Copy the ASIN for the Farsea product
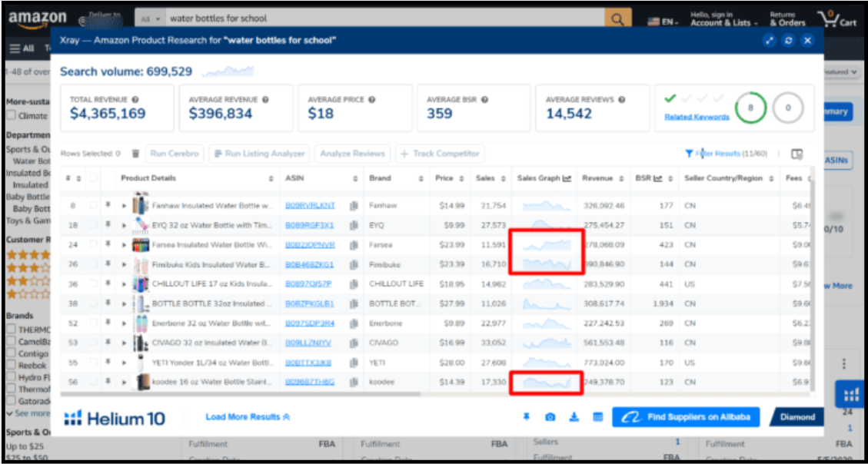Viewport: 868px width, 464px height. (354, 245)
